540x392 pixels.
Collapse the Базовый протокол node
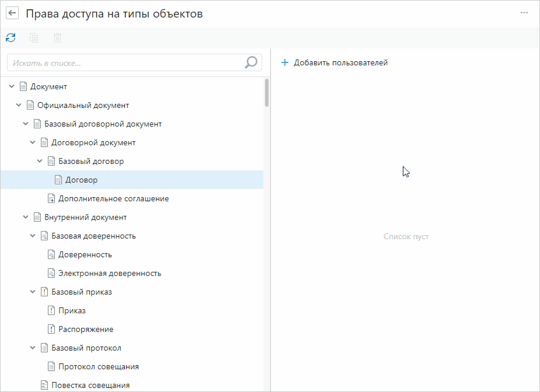33,348
